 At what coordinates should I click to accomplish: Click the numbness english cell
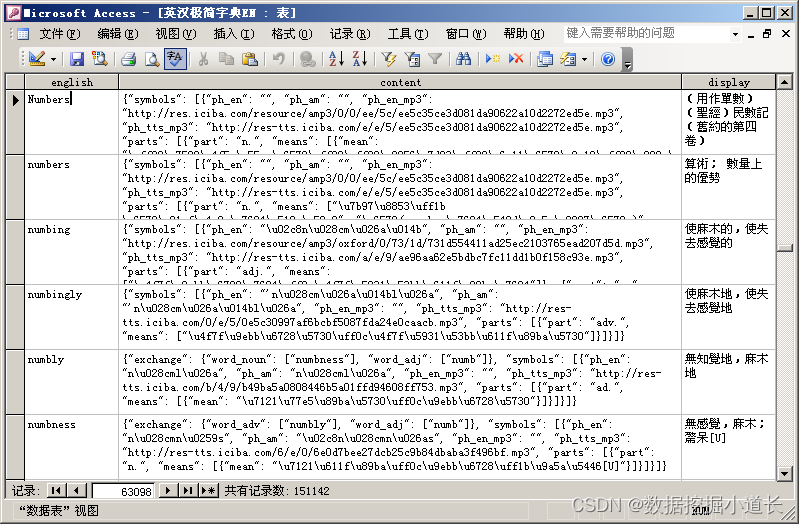point(72,447)
